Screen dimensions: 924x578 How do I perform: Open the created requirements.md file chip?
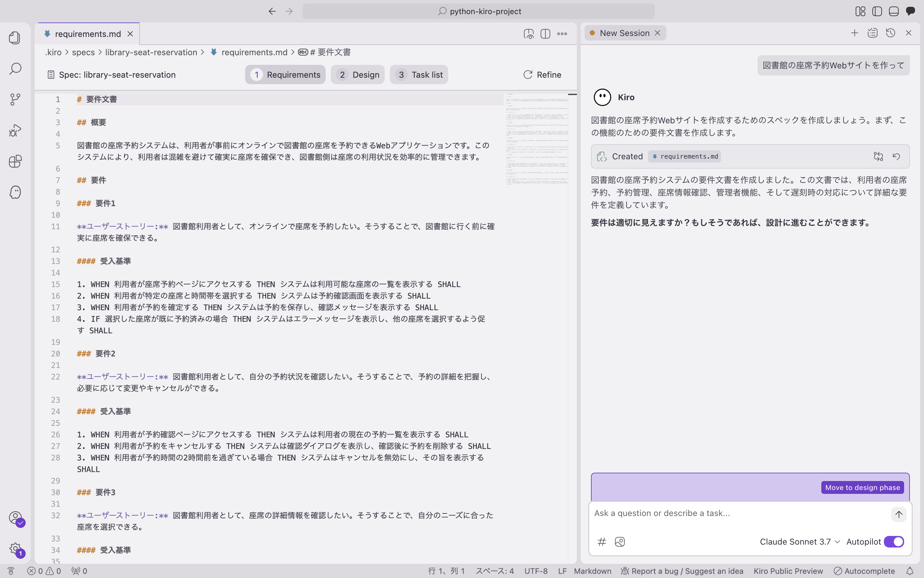click(685, 156)
